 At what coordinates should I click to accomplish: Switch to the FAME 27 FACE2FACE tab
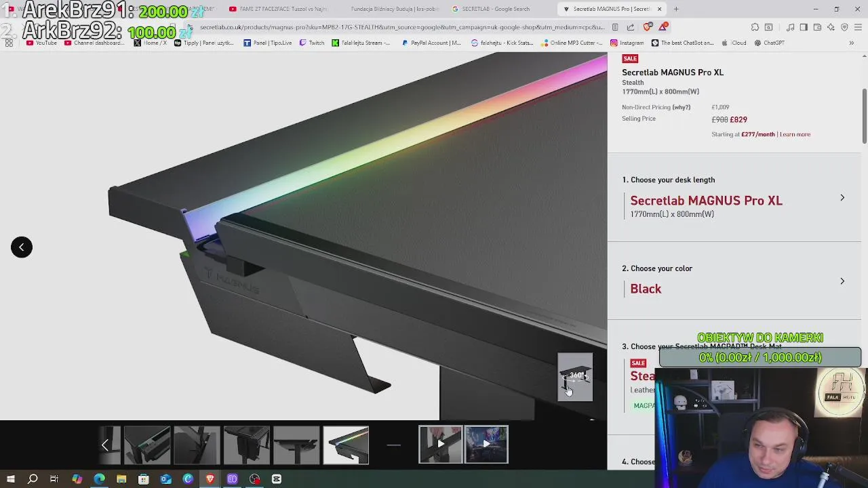coord(278,9)
